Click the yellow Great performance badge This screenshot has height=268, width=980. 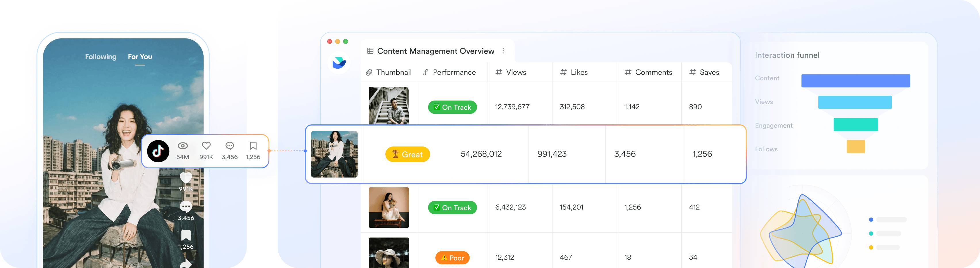pyautogui.click(x=408, y=154)
